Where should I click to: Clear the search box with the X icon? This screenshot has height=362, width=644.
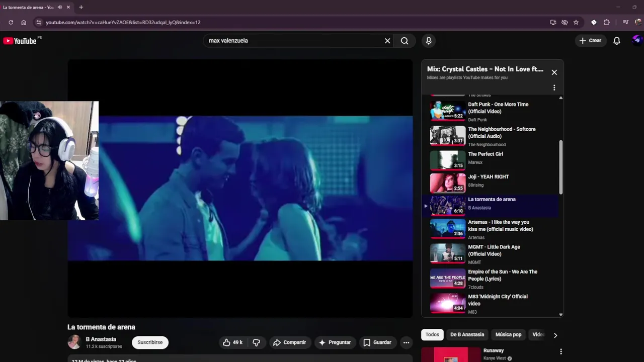(x=387, y=41)
